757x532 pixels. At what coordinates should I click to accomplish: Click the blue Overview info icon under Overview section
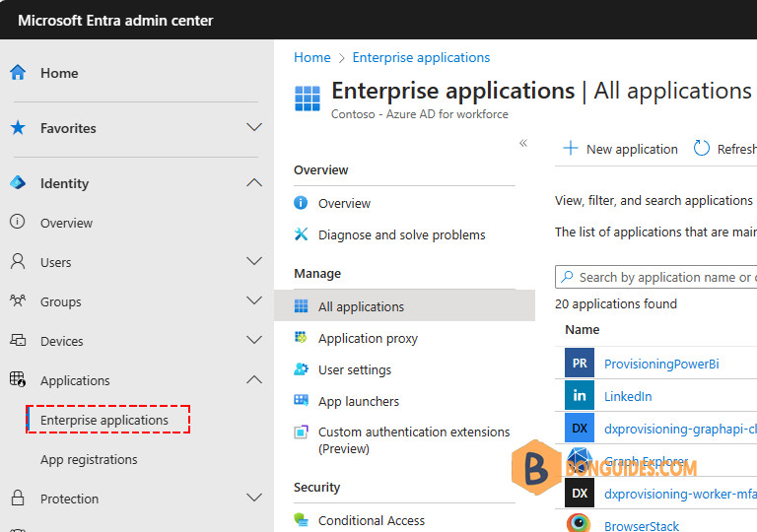point(301,203)
